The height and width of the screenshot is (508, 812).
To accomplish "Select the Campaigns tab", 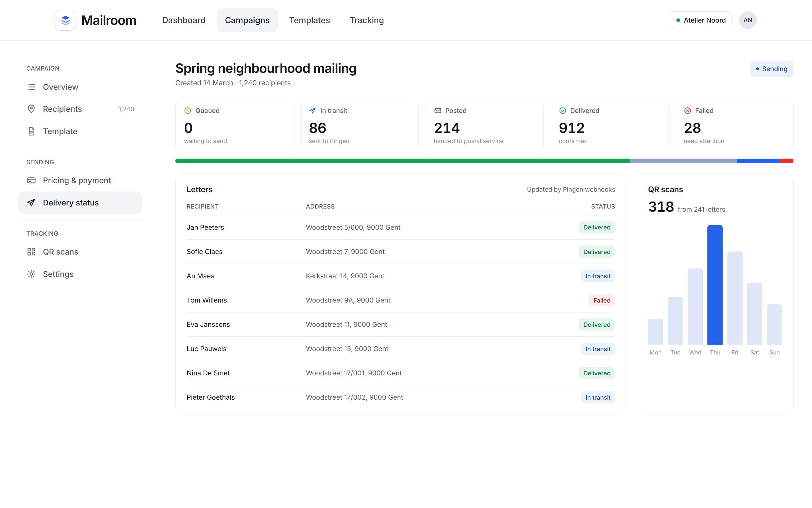I will [247, 20].
